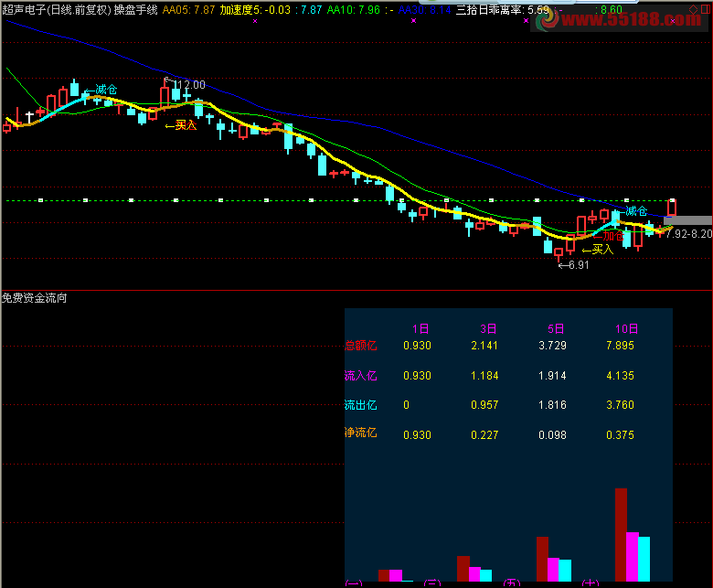Click the red split-window square icon
This screenshot has width=713, height=588.
point(706,9)
